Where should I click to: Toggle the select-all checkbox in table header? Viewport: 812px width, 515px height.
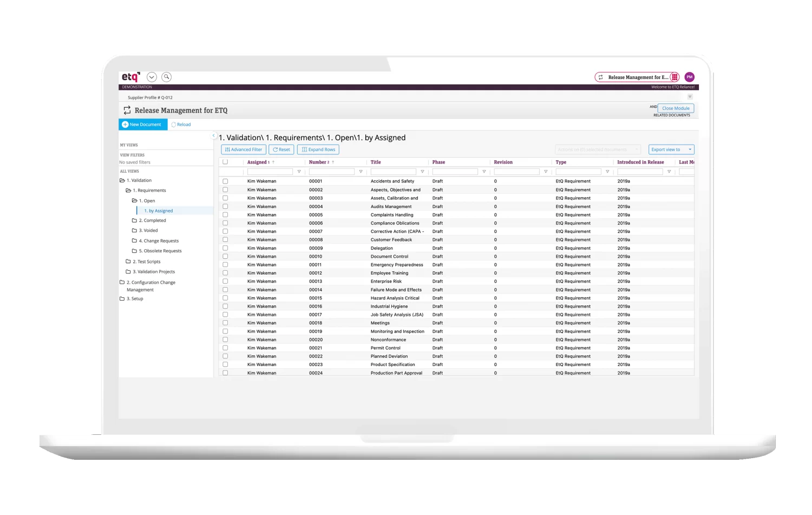[x=225, y=162]
